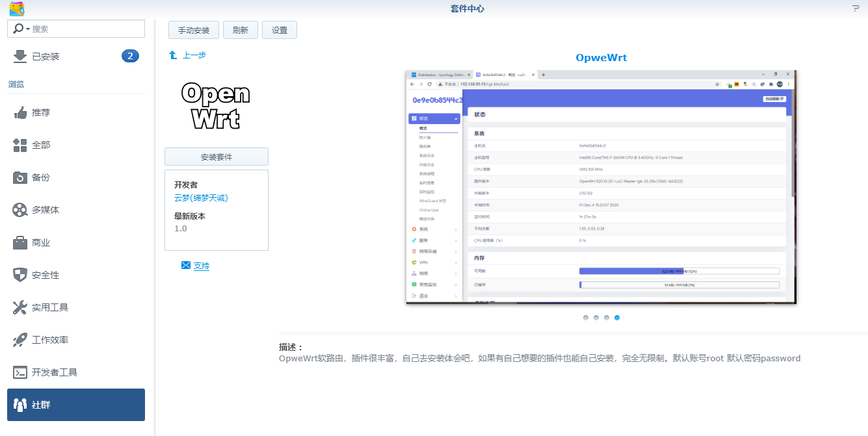The height and width of the screenshot is (436, 868).
Task: Select the 已安装 (Installed) sidebar icon
Action: (20, 57)
